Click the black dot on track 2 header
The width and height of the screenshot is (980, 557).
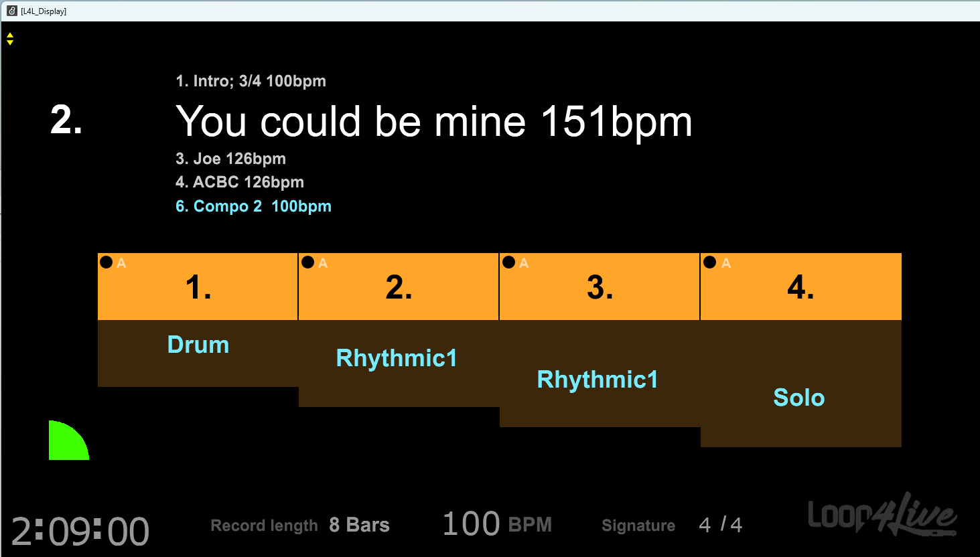[x=307, y=262]
